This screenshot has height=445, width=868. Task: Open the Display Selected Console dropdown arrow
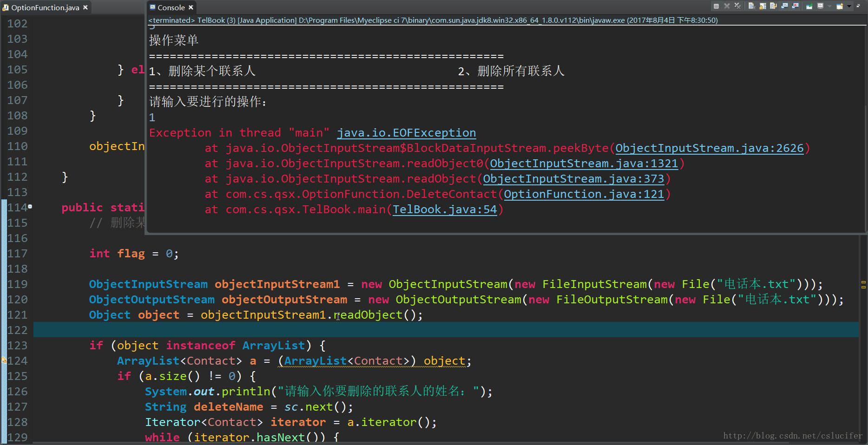(x=829, y=6)
